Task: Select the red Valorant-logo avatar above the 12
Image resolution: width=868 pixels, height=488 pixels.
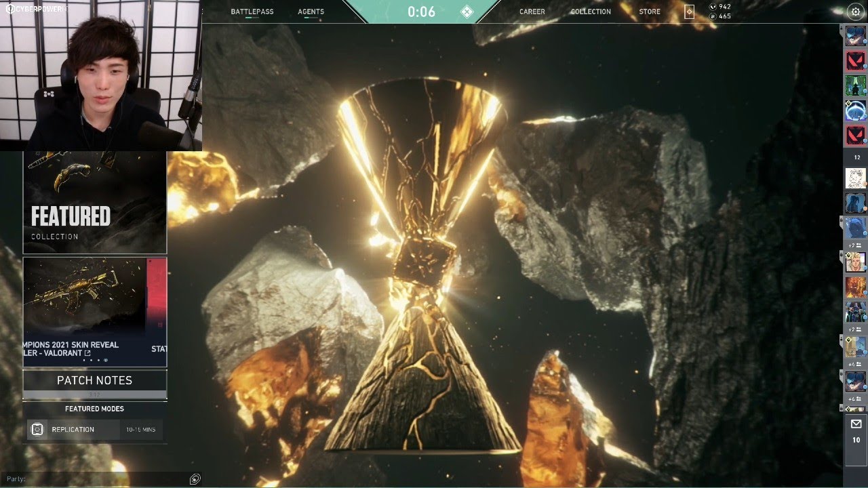Action: tap(856, 135)
